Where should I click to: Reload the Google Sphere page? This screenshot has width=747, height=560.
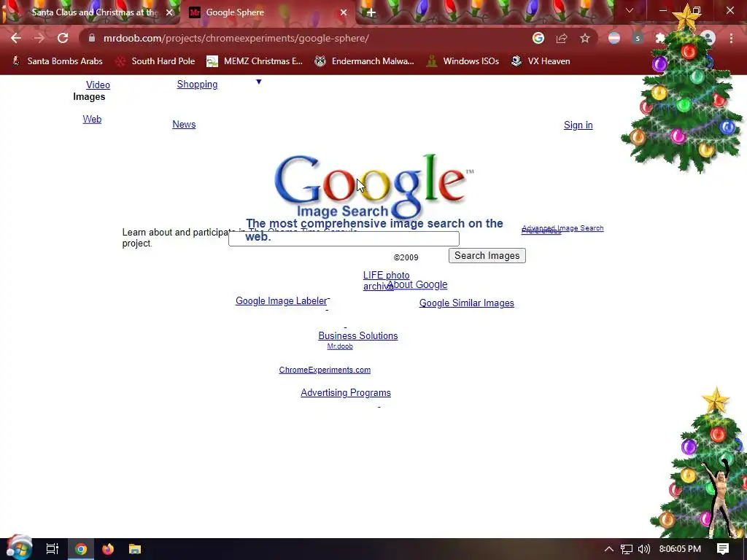pos(63,38)
